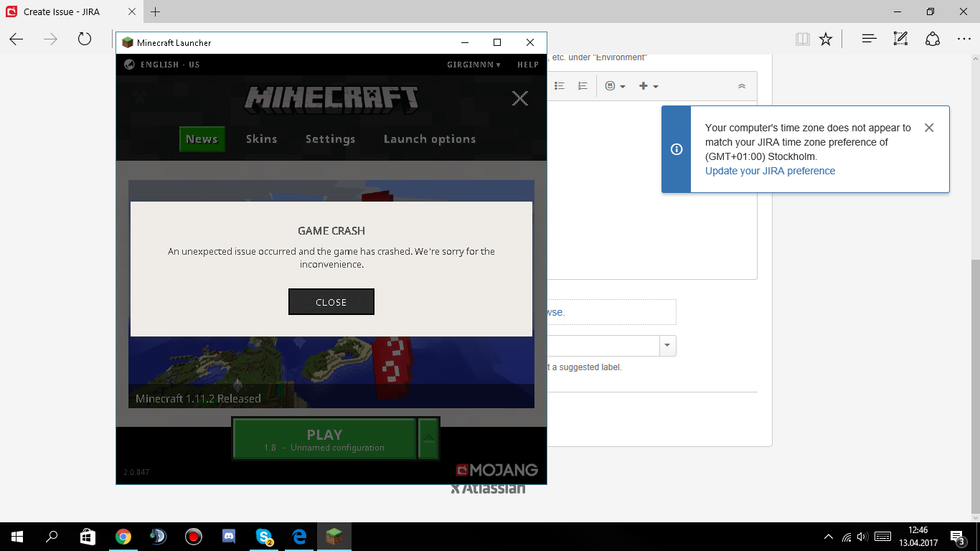Open the Windows Start menu
The height and width of the screenshot is (551, 980).
(17, 537)
